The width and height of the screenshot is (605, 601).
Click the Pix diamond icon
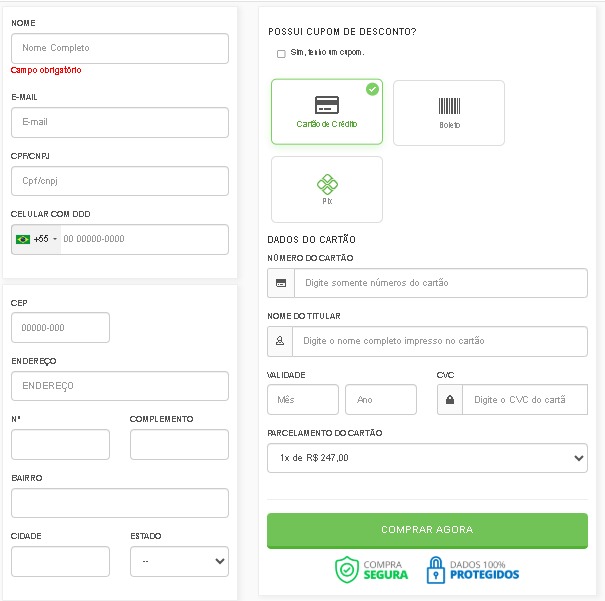[x=327, y=183]
